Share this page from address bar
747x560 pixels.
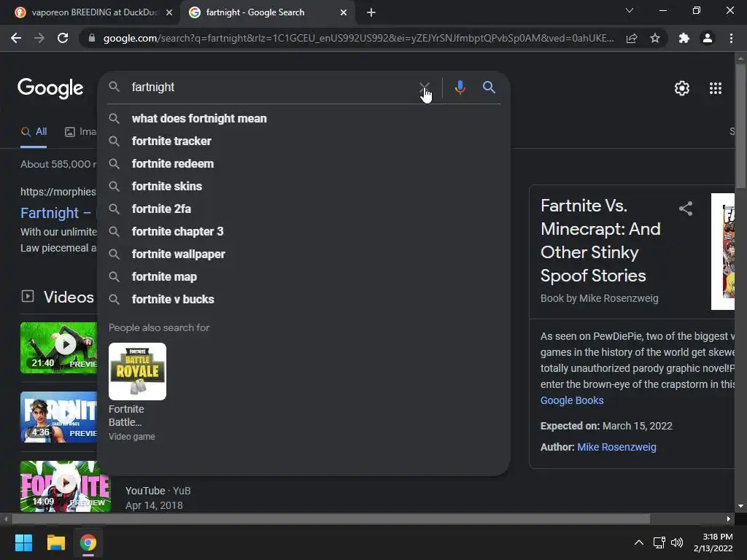click(632, 38)
